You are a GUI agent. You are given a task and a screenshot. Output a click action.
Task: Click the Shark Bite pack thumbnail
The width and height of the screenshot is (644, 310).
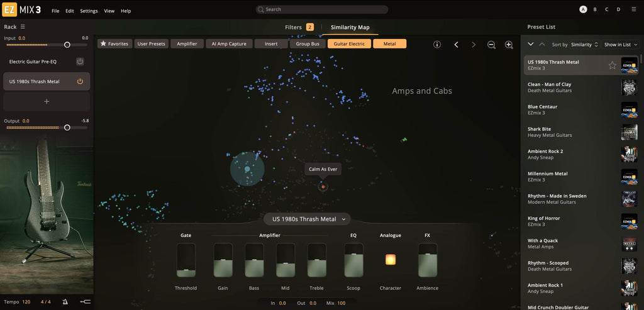tap(629, 132)
